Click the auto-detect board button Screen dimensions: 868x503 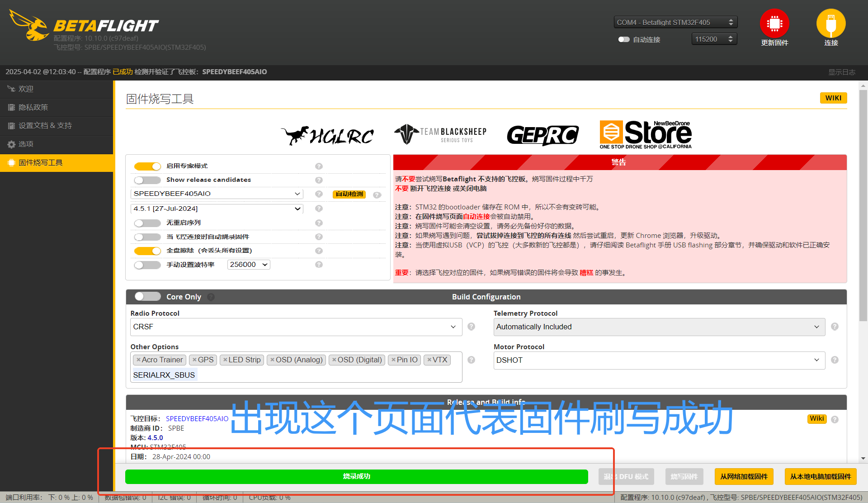tap(349, 194)
